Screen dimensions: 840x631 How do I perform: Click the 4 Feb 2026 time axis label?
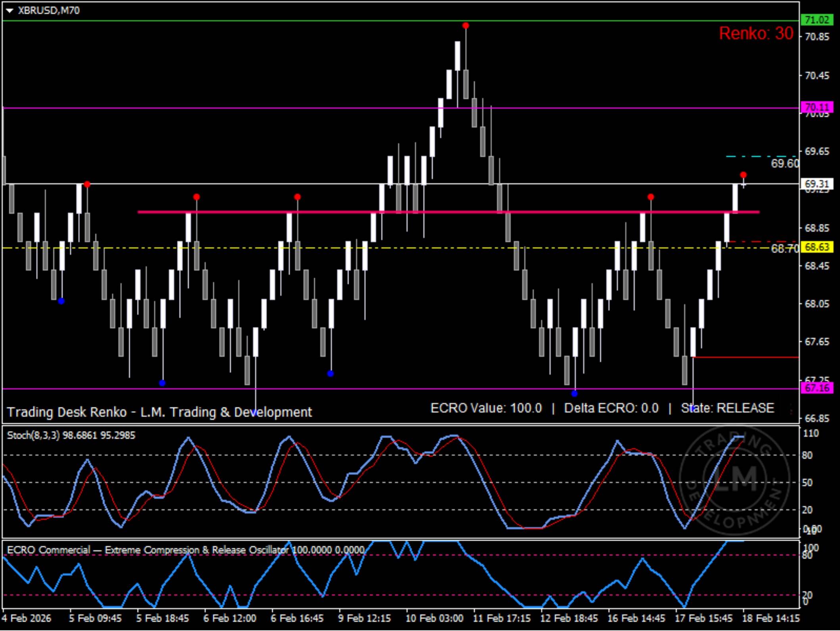pyautogui.click(x=26, y=618)
